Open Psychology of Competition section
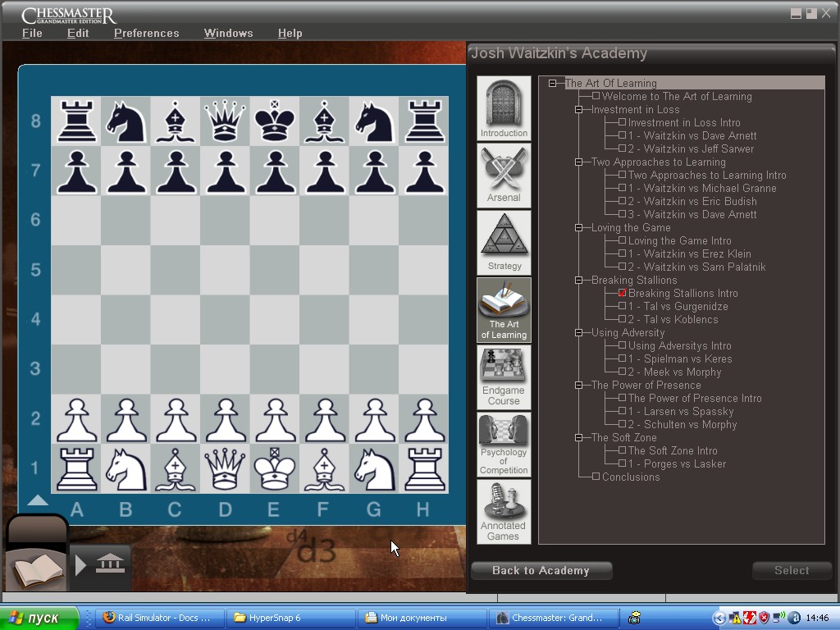The width and height of the screenshot is (840, 630). [504, 445]
